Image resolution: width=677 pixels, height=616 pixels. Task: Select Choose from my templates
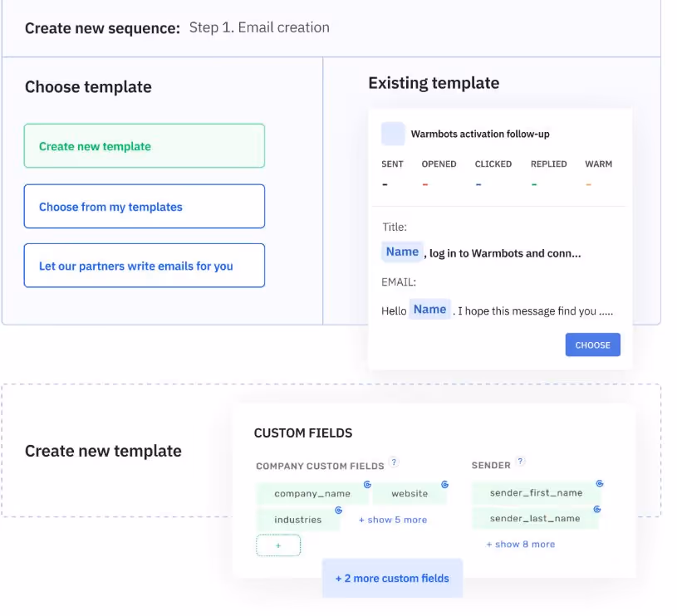click(144, 205)
